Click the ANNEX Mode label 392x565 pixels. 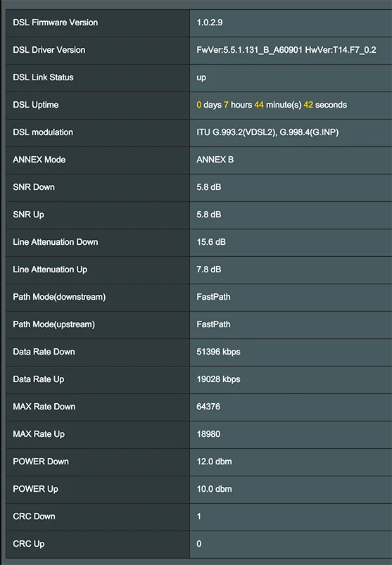(x=39, y=160)
